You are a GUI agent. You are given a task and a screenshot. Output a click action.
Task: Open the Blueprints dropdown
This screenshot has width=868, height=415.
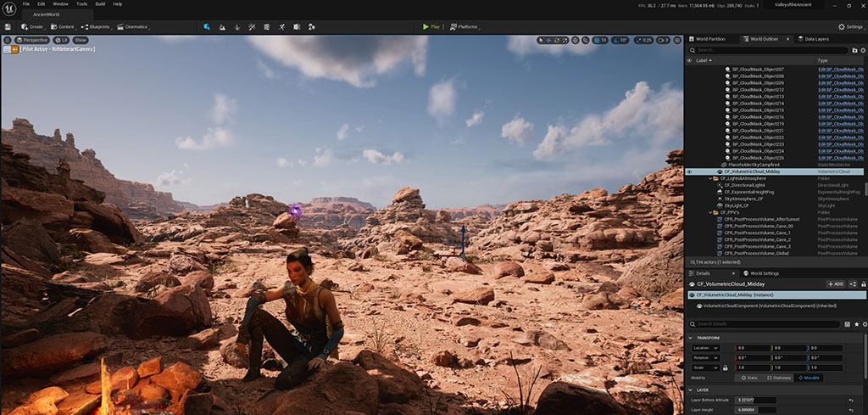pyautogui.click(x=97, y=26)
